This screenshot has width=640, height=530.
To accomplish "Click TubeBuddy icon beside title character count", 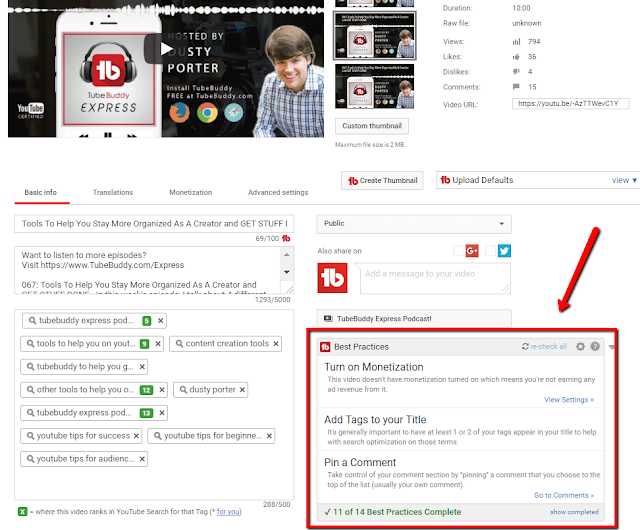I will [x=286, y=238].
